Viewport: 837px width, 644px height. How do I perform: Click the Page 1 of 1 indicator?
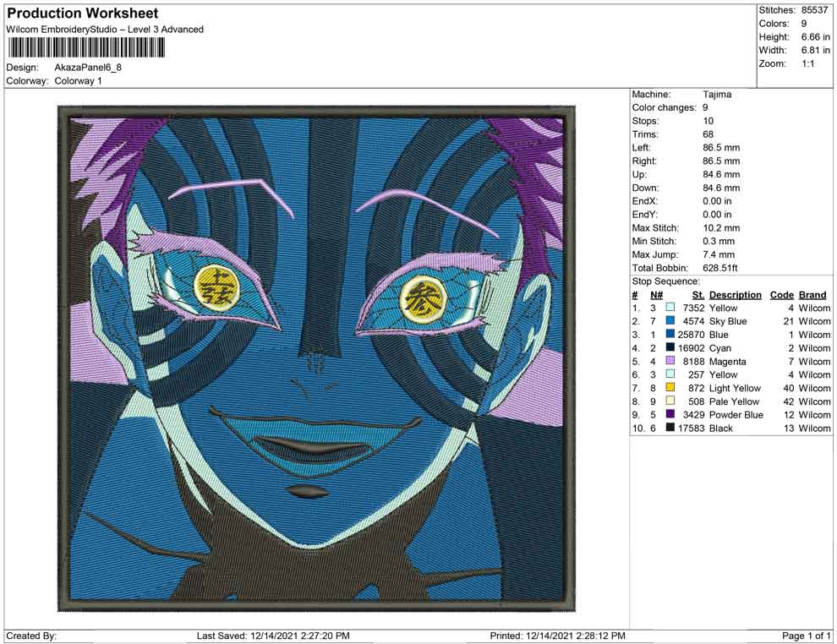tap(806, 636)
